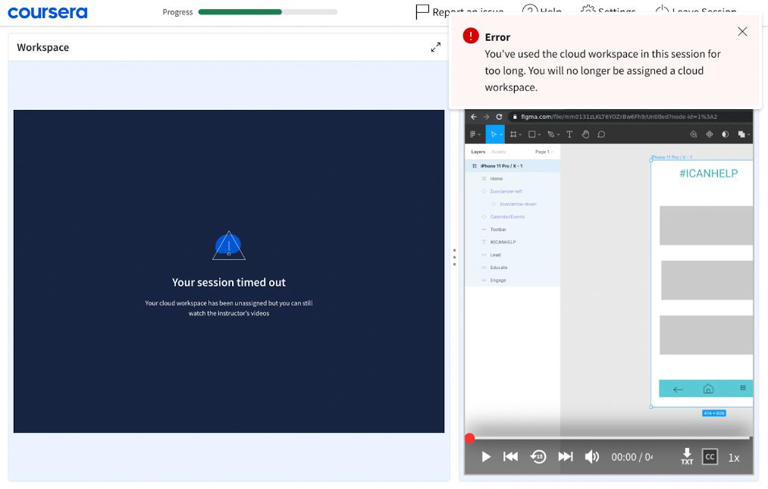Open the Page 1 dropdown in Figma
Screen dimensions: 768x489
click(543, 152)
